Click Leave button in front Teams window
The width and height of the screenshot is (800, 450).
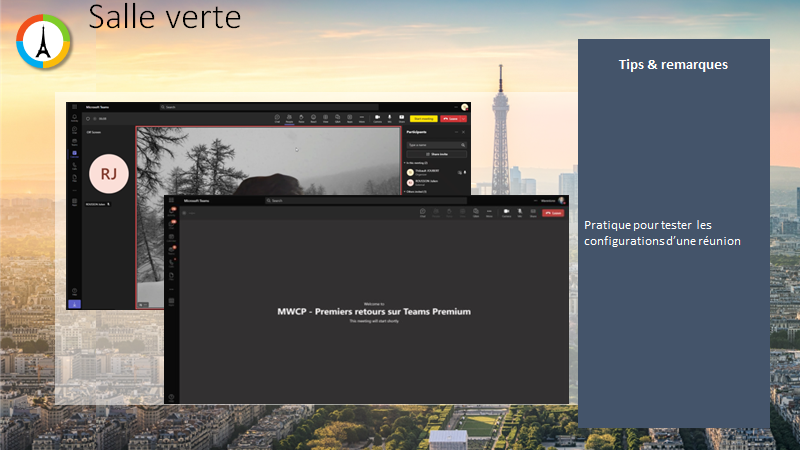pos(553,213)
